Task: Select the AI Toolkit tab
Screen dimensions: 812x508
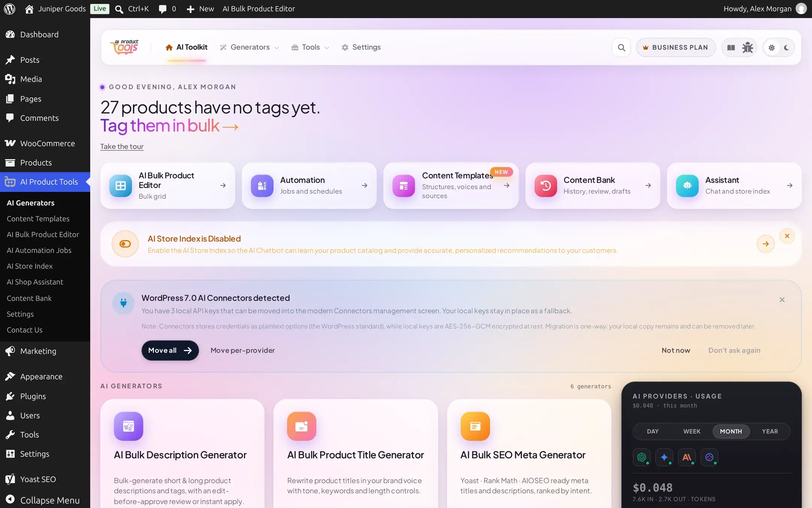Action: (186, 47)
